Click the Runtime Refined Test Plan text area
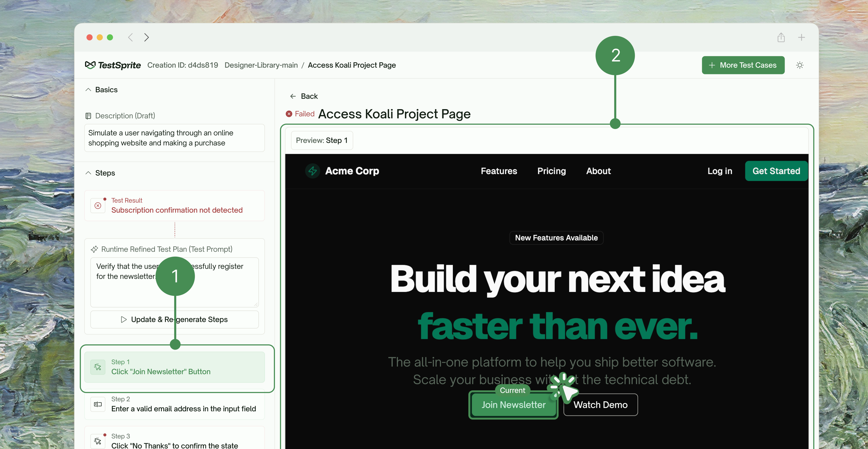 pos(175,282)
